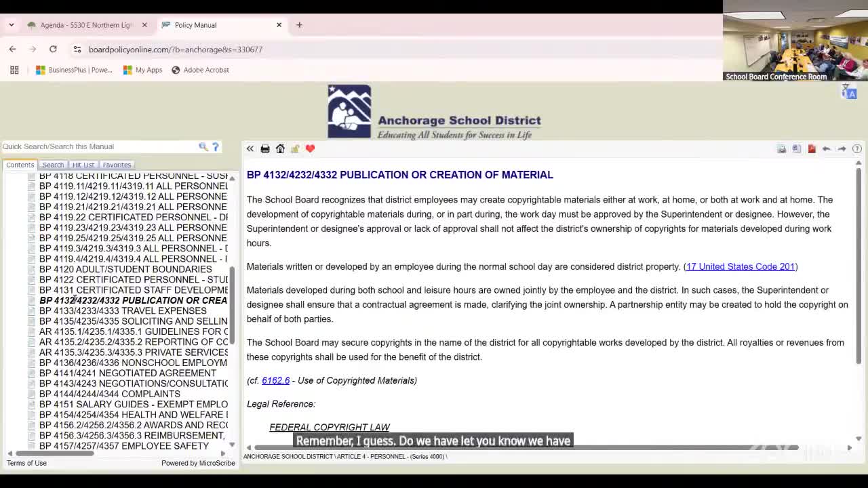This screenshot has width=868, height=488.
Task: Open Adobe Acrobat bookmark
Action: tap(200, 70)
